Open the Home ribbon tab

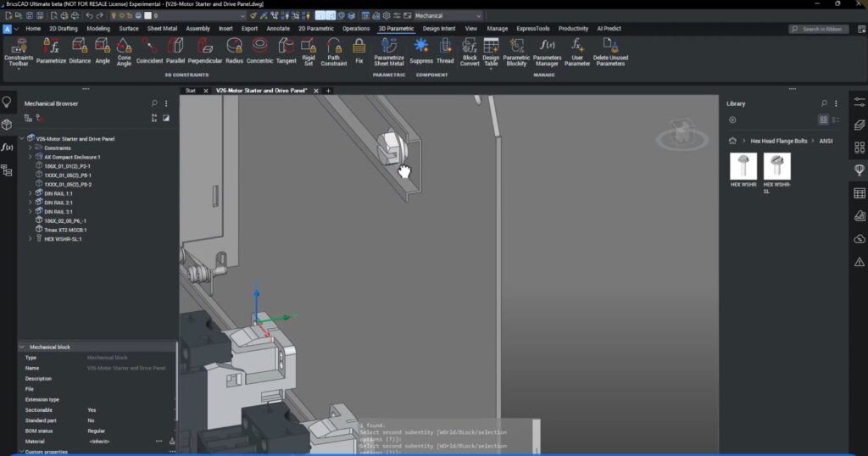click(x=33, y=28)
